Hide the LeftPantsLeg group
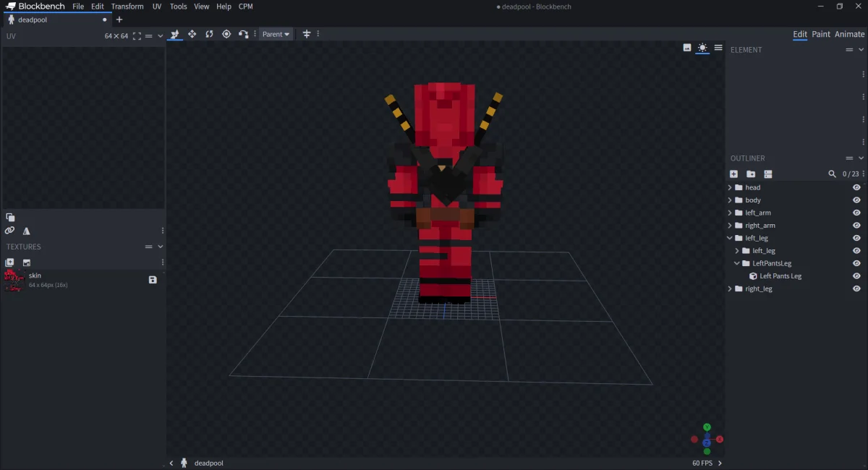Screen dimensions: 868x470 coord(856,263)
